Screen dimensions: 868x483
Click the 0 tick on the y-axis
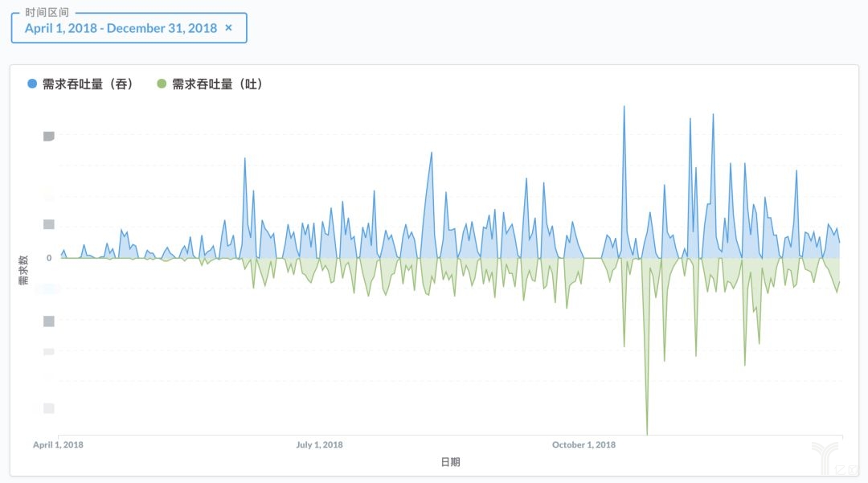point(49,258)
